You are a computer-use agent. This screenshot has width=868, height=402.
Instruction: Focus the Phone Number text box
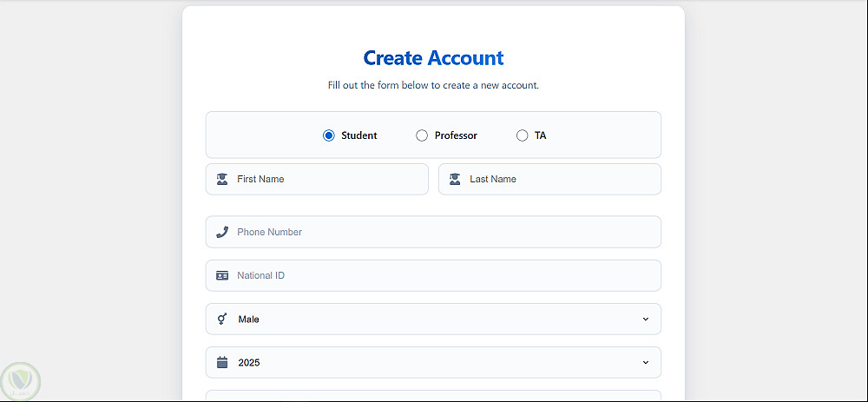(443, 232)
